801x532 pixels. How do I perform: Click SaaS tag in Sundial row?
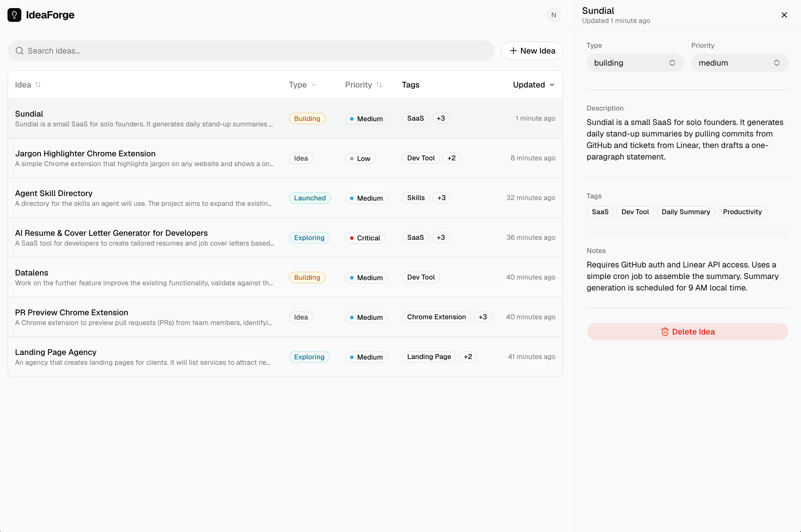(x=415, y=118)
